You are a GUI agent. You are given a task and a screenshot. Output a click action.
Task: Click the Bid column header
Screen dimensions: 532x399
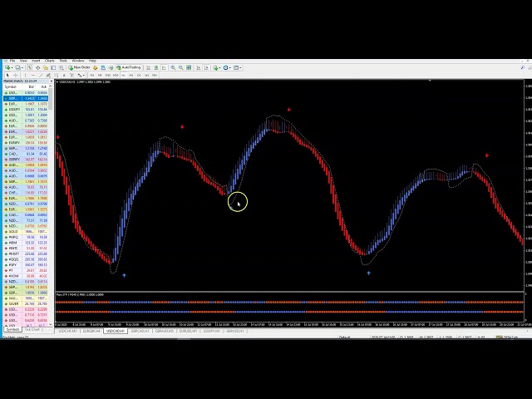click(31, 86)
